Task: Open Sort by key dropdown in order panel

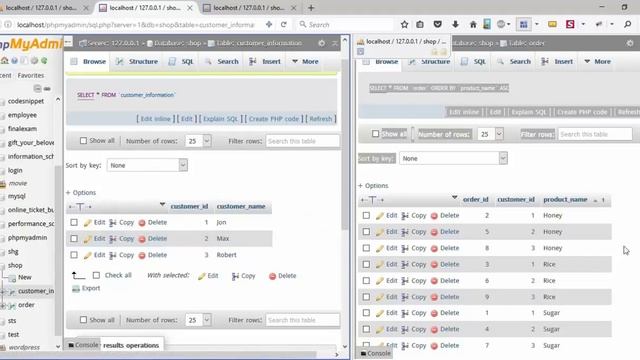Action: pos(453,158)
